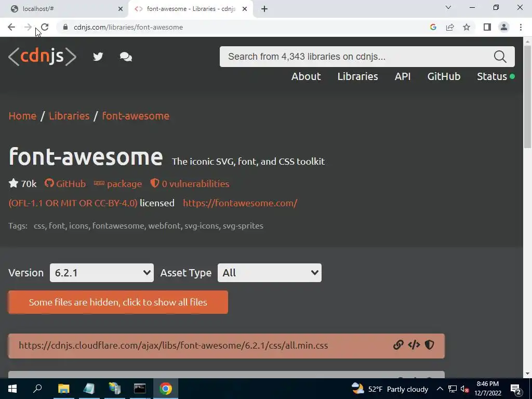
Task: Copy the script tag code icon
Action: coord(414,345)
